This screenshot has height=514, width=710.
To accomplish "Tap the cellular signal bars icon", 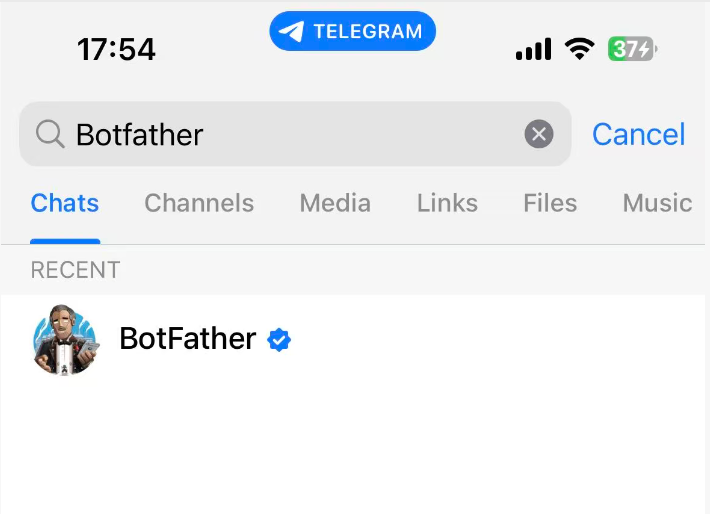I will point(533,48).
